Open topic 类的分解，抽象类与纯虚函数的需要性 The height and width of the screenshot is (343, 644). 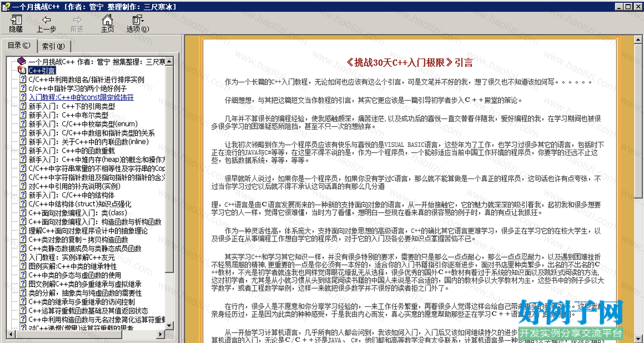coord(85,293)
